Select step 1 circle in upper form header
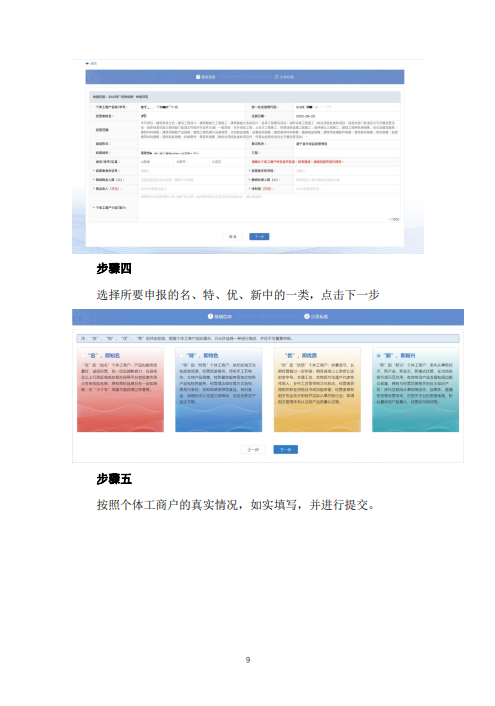 point(198,77)
